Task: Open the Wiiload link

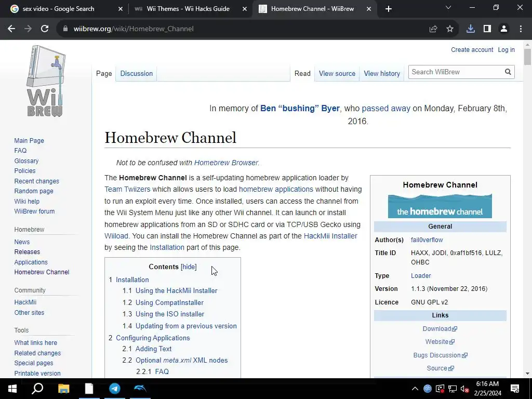Action: pos(116,236)
